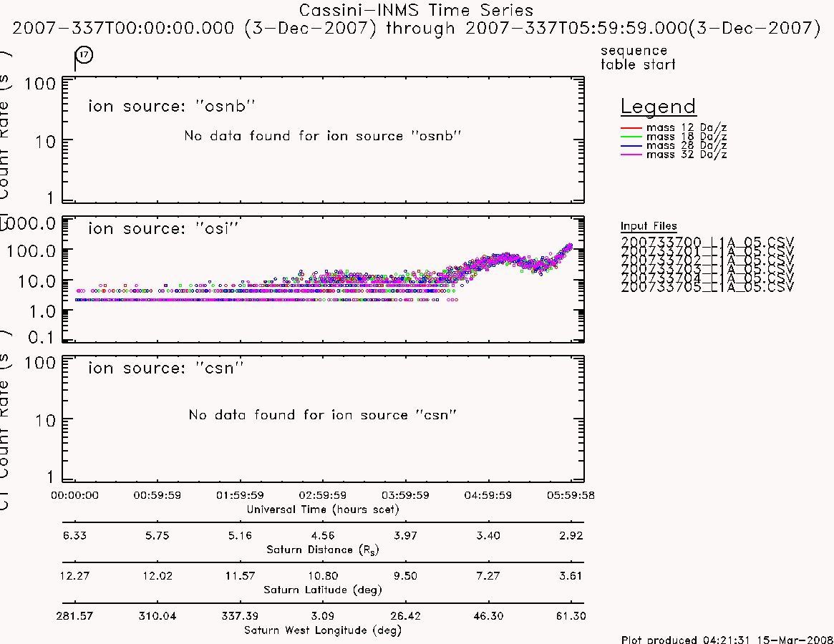Click the "Input Files" heading
The width and height of the screenshot is (834, 644).
pos(649,226)
